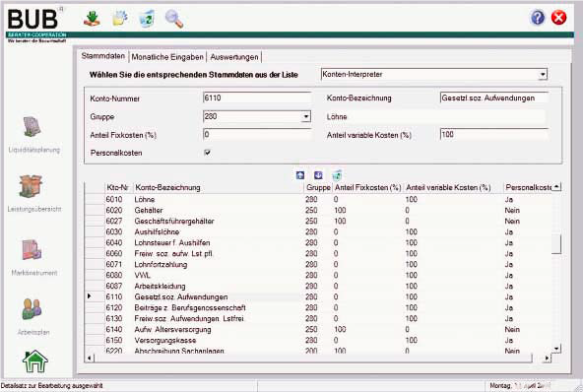Select row 6130 Freiw.soz. Aufwendungen Lstfrei
The height and width of the screenshot is (392, 583).
[x=318, y=318]
